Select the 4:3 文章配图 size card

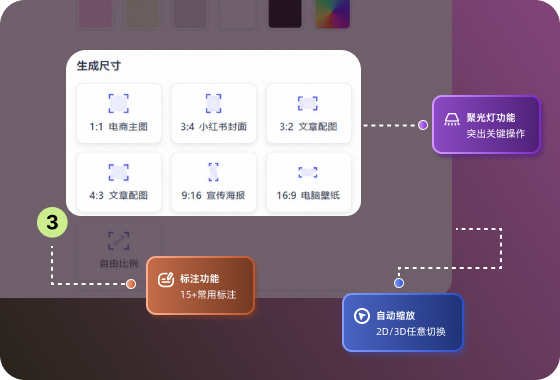pyautogui.click(x=119, y=182)
